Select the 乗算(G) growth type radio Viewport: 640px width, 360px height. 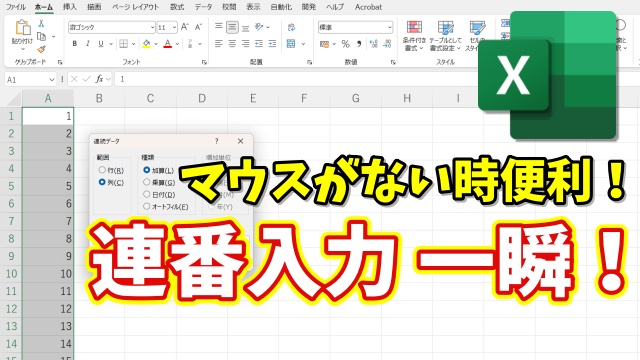(x=147, y=182)
